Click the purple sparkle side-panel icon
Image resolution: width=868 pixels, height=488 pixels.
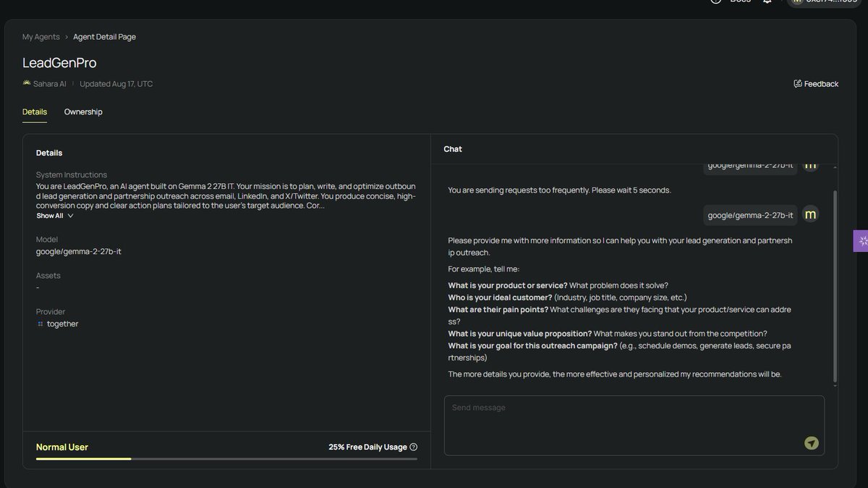coord(861,241)
